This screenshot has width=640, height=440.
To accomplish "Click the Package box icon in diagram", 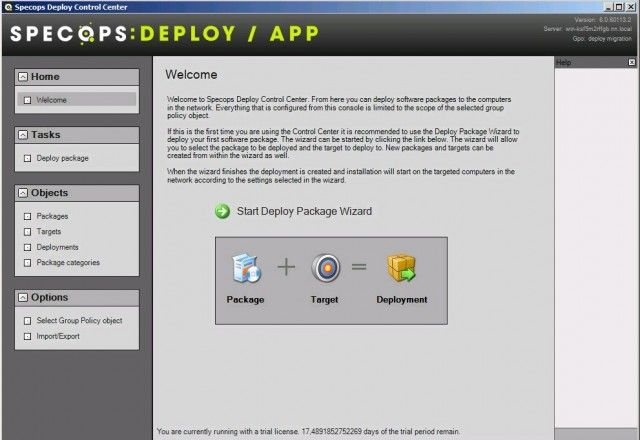I will tap(246, 268).
